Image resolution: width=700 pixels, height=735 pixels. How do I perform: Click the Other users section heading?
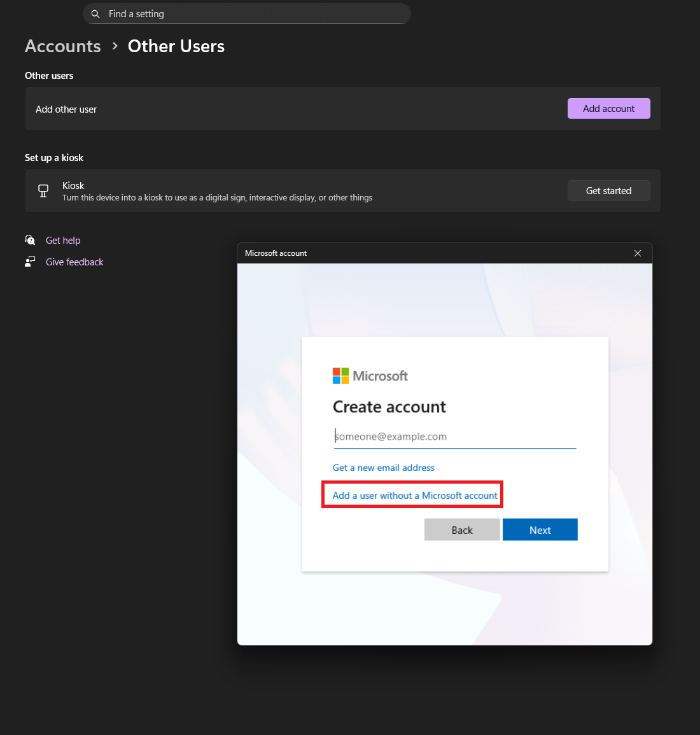point(49,76)
